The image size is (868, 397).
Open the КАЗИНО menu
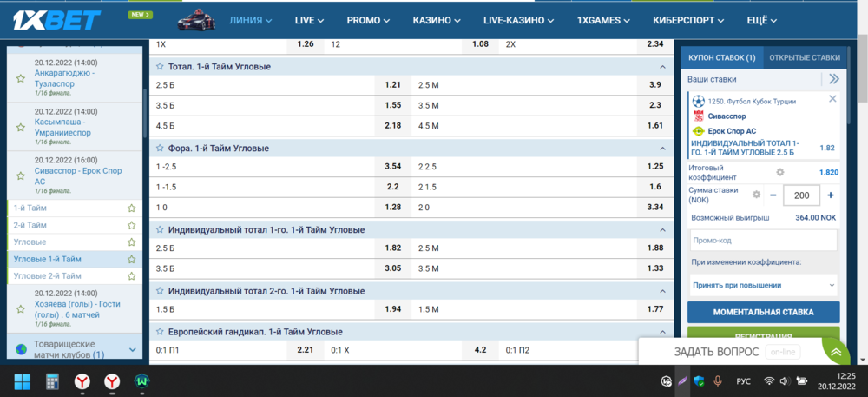437,21
